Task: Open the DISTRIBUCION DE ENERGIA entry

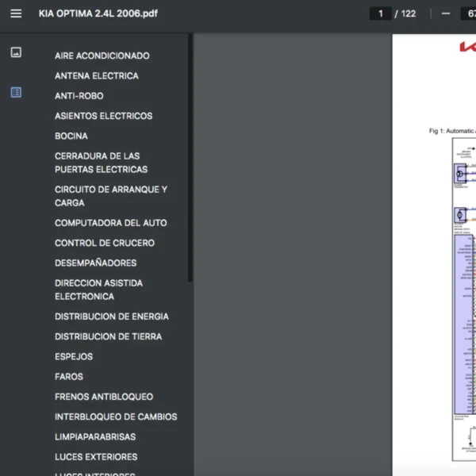Action: point(111,317)
